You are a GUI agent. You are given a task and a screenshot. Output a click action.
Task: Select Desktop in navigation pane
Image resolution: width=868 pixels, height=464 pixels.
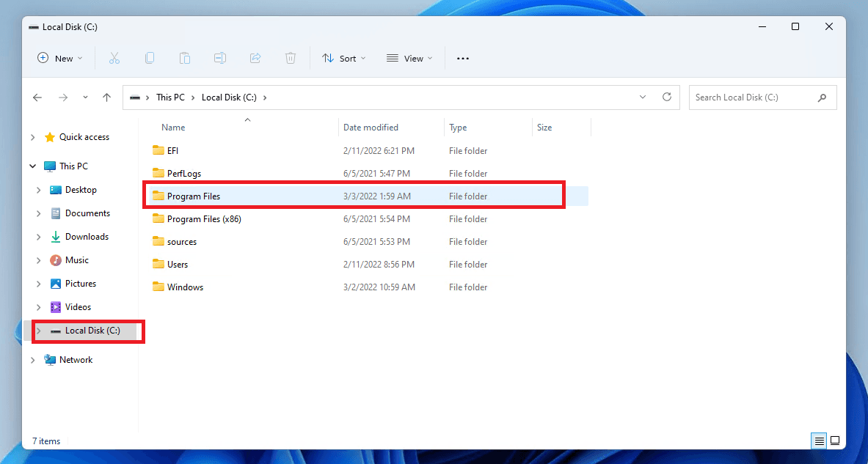coord(81,190)
